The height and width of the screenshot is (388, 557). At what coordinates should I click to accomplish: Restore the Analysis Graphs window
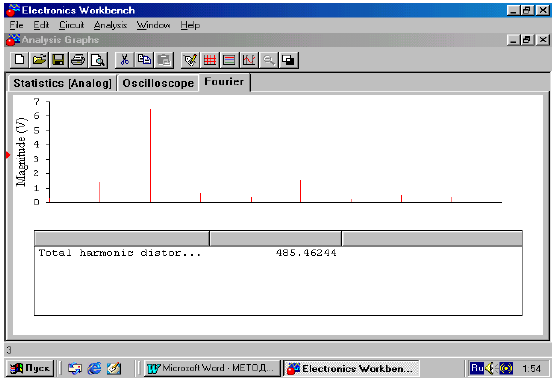(x=527, y=40)
